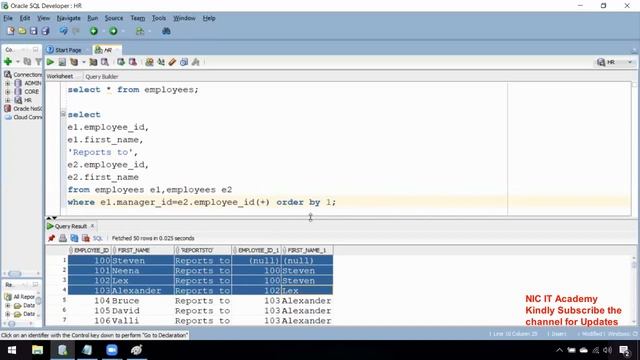
Task: Expand the ADMIN connection node
Action: pos(7,83)
